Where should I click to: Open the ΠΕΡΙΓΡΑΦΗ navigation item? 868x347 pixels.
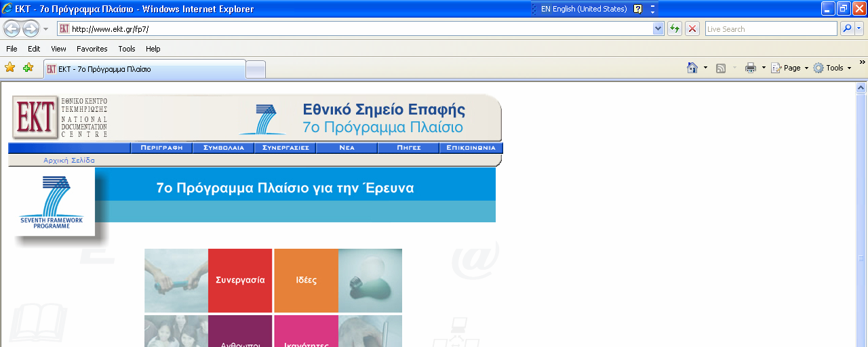tap(161, 147)
